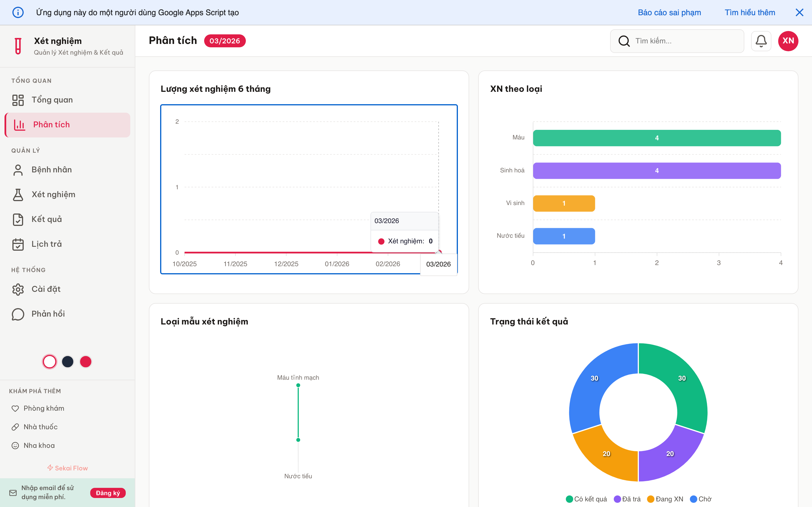812x507 pixels.
Task: Click the info icon in the warning banner
Action: pyautogui.click(x=18, y=12)
